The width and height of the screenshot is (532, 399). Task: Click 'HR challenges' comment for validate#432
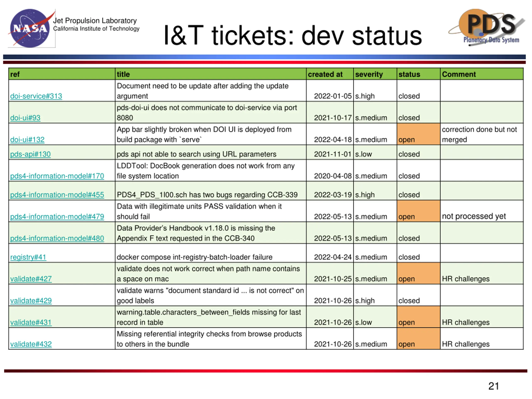coord(466,344)
